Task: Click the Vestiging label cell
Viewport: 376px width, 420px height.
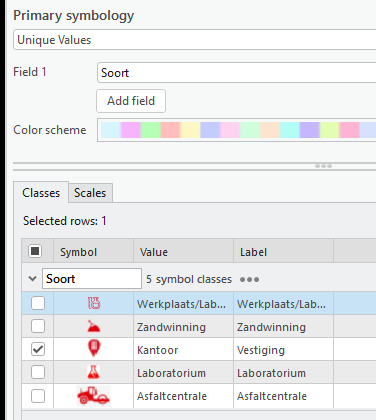Action: tap(283, 350)
